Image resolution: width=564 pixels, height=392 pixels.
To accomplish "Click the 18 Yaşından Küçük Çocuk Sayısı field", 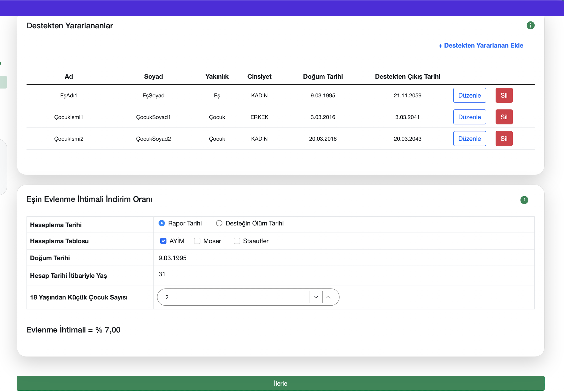I will pos(233,297).
